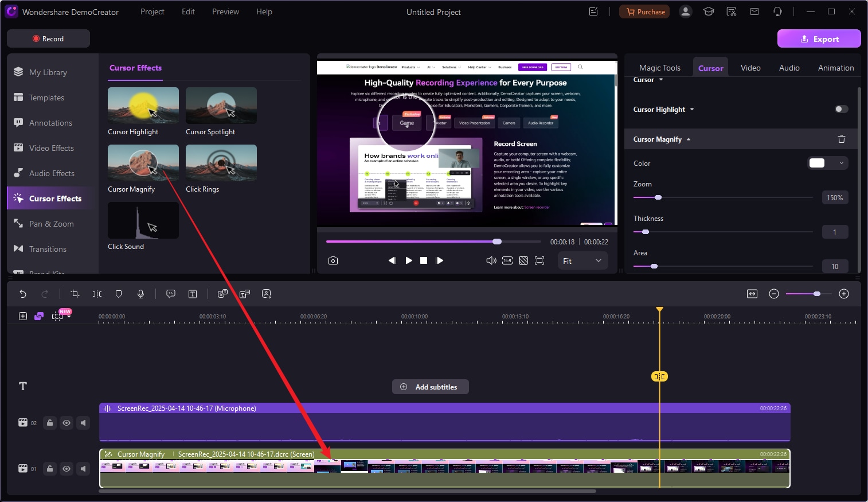Open the Edit menu

(x=188, y=11)
